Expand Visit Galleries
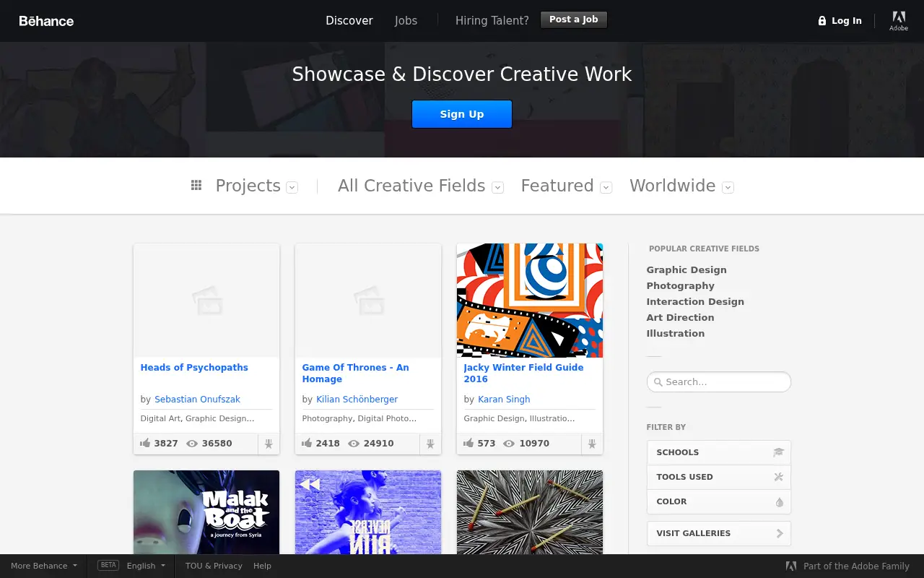924x578 pixels. [x=719, y=533]
